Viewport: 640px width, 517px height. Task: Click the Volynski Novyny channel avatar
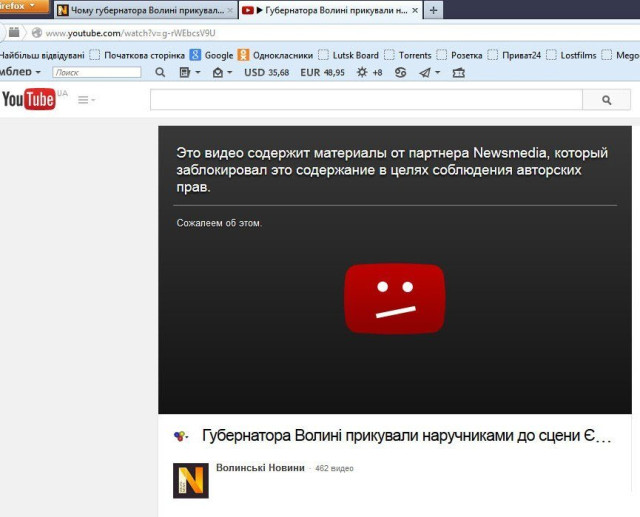pos(191,480)
